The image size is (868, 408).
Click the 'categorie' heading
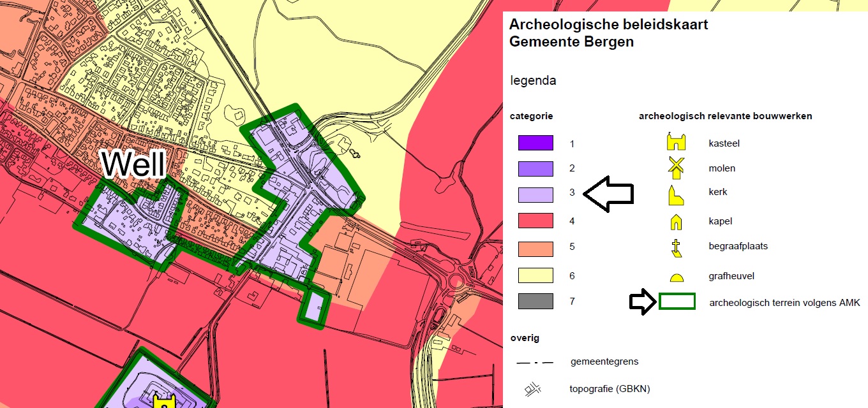click(531, 117)
